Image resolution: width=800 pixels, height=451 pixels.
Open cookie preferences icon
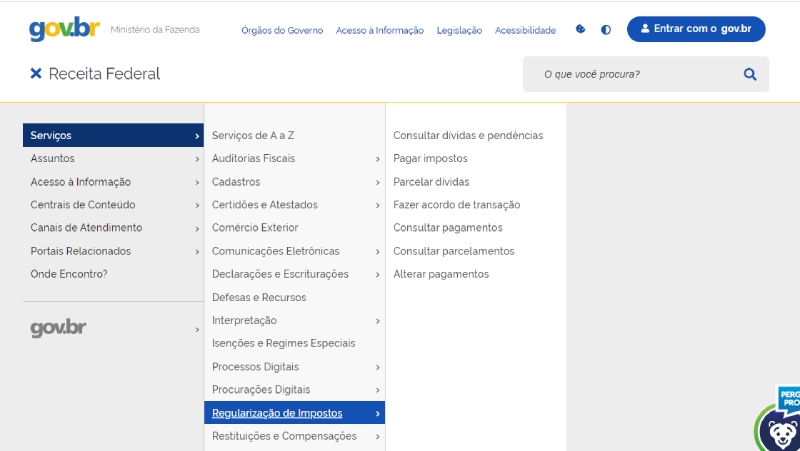[580, 30]
